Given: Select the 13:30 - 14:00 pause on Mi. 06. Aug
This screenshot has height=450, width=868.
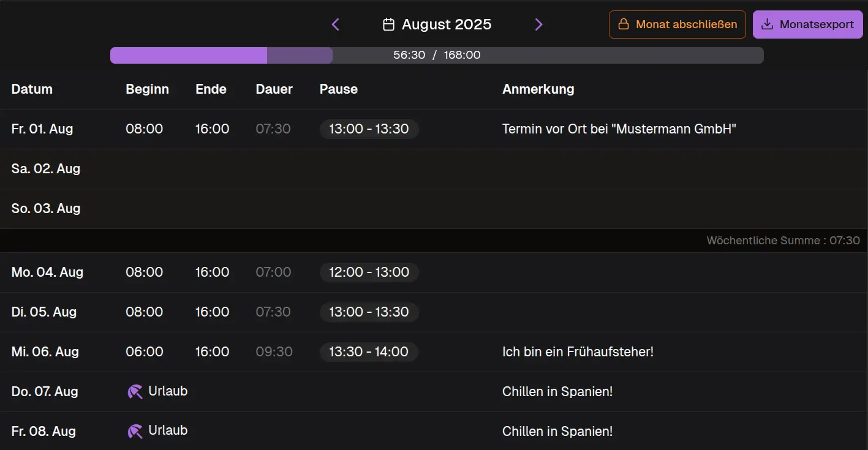Looking at the screenshot, I should [x=369, y=352].
